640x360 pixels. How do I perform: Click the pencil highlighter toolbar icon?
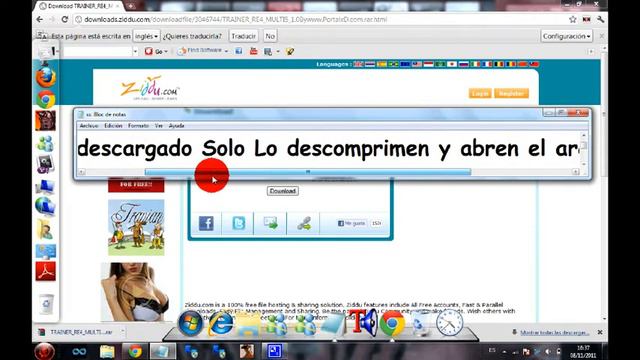pyautogui.click(x=290, y=51)
